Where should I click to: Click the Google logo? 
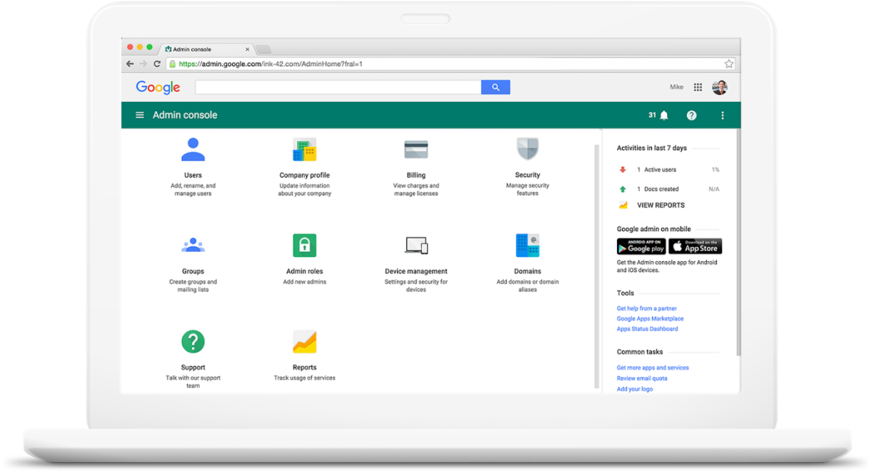click(x=158, y=87)
